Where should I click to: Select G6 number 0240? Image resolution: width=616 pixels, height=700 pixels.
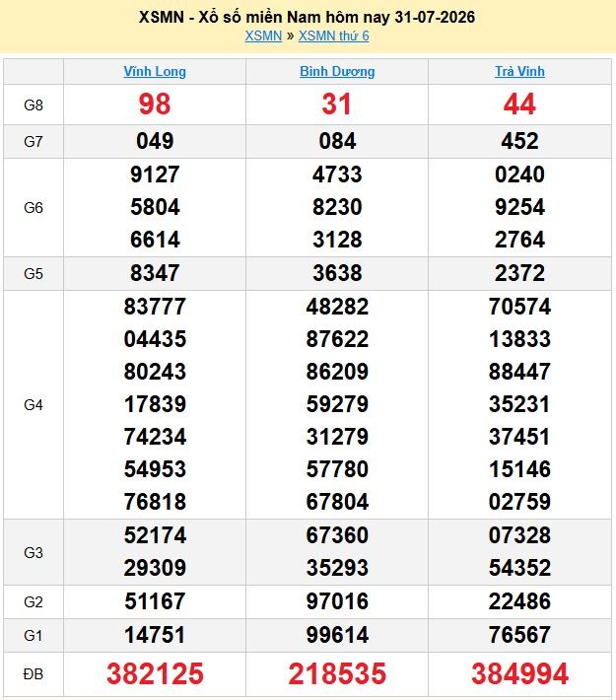click(519, 175)
